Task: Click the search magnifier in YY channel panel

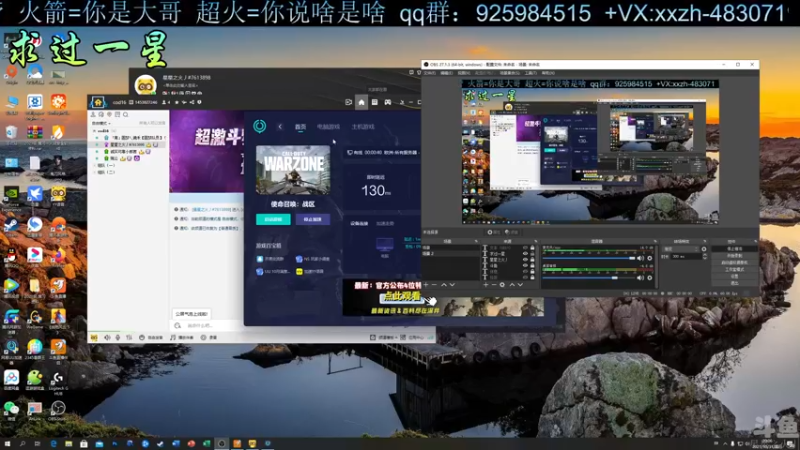Action: pyautogui.click(x=126, y=115)
